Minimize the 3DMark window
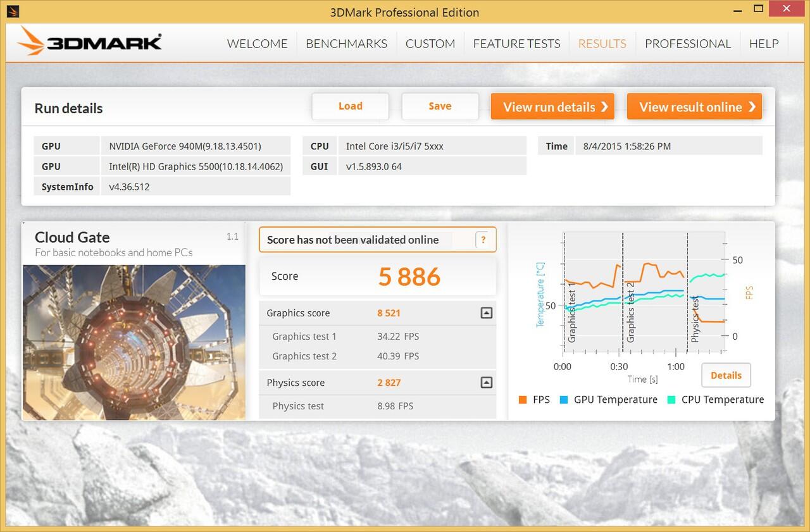The height and width of the screenshot is (532, 810). click(738, 9)
